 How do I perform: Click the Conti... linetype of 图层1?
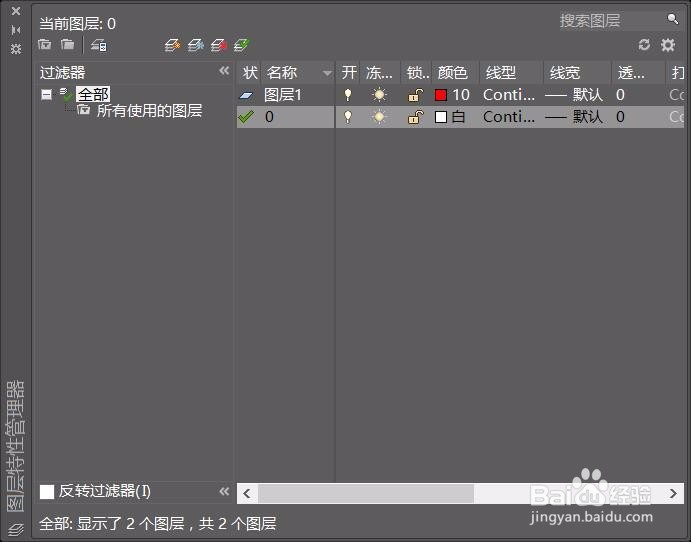pos(509,95)
